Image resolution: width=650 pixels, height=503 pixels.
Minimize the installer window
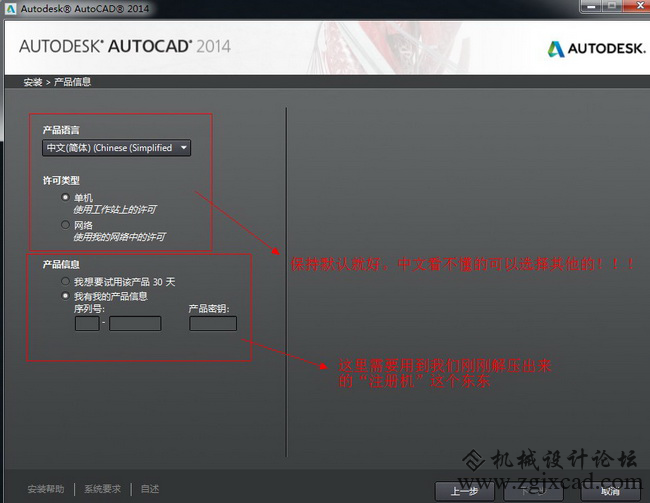591,6
